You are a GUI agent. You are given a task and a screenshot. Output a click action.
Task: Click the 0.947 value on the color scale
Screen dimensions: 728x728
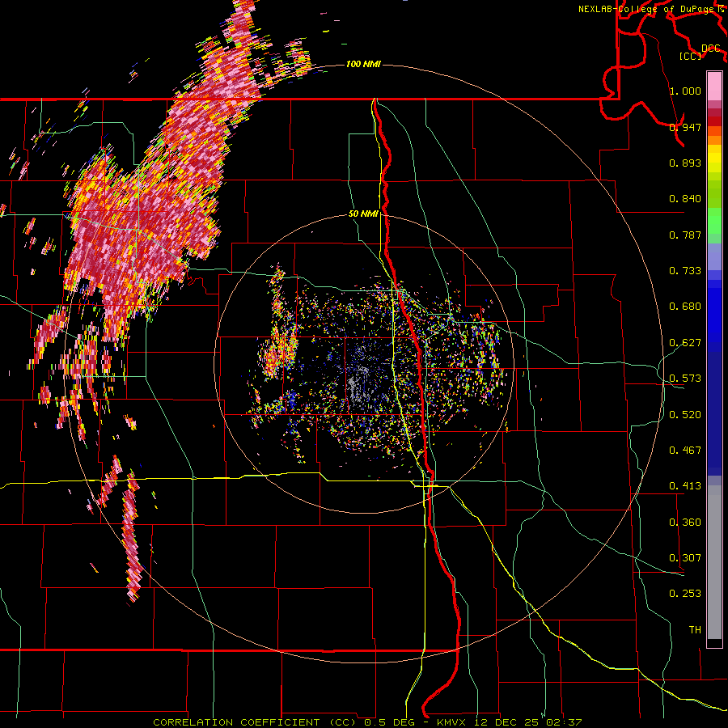coord(685,127)
